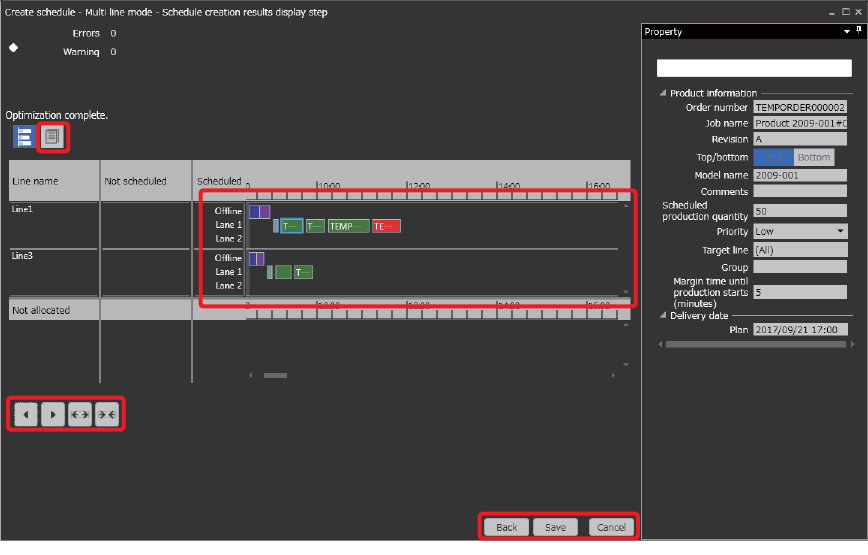Image resolution: width=868 pixels, height=555 pixels.
Task: Click the white diamond status icon
Action: pos(13,48)
